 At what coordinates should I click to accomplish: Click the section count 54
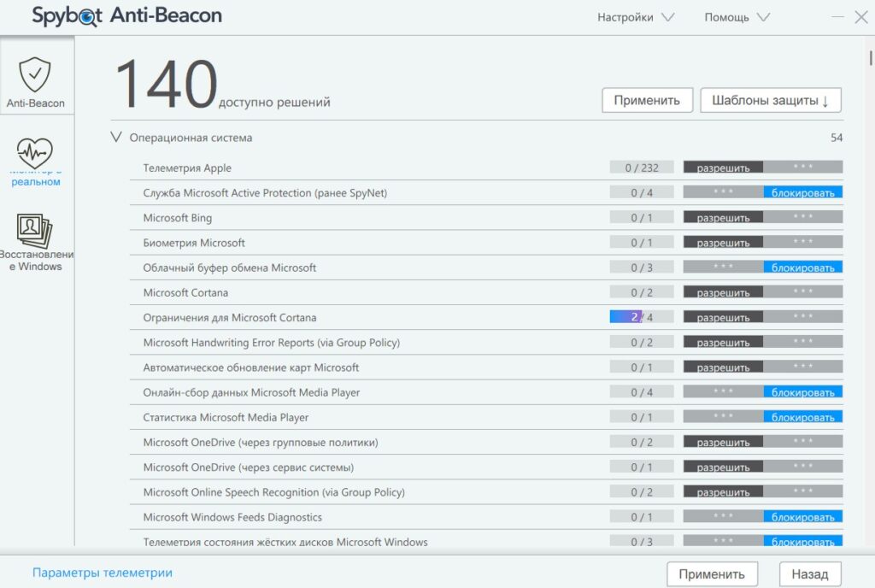(836, 138)
